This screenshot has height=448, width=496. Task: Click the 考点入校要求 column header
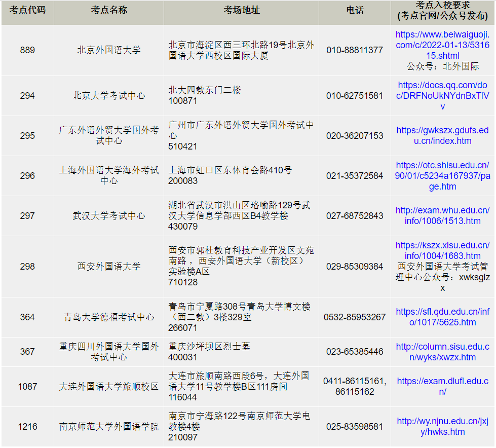coord(442,11)
